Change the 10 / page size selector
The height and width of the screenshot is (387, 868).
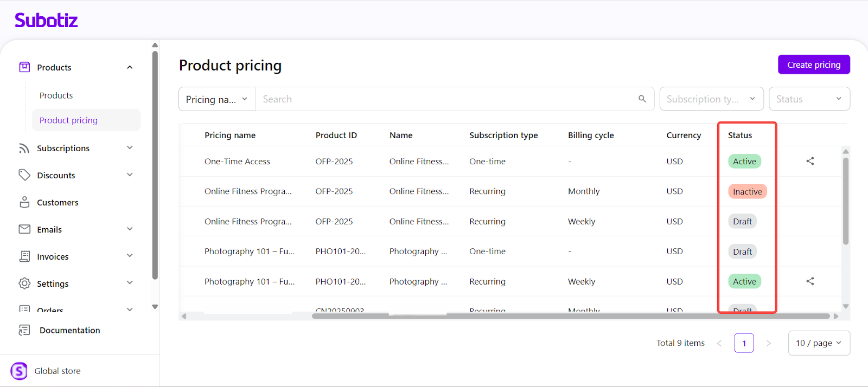tap(819, 343)
